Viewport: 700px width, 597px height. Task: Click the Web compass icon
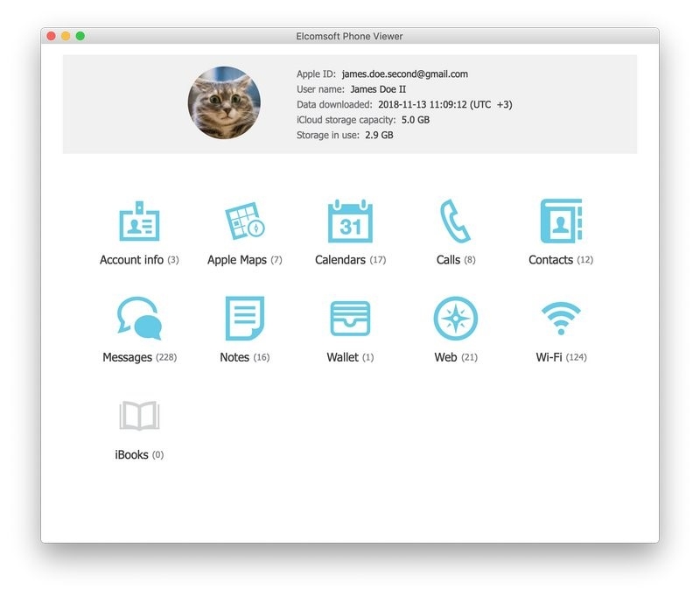pos(455,319)
